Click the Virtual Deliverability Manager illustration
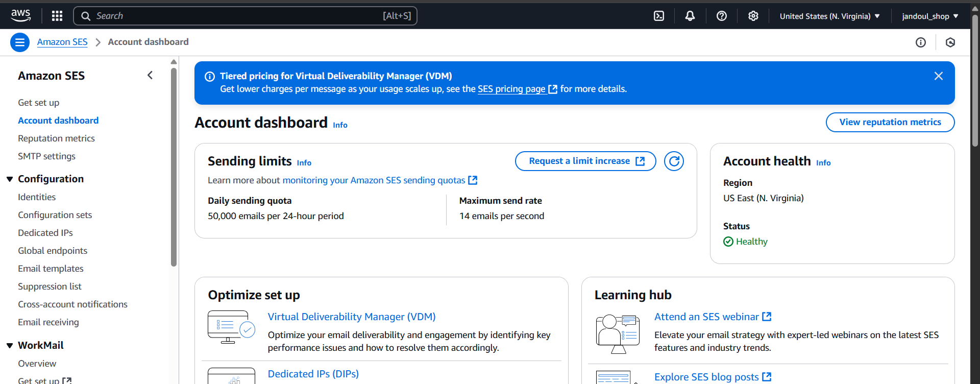The width and height of the screenshot is (980, 384). click(231, 327)
